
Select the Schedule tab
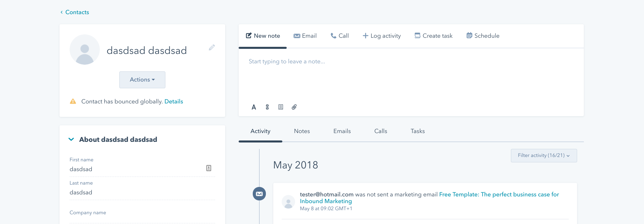483,36
